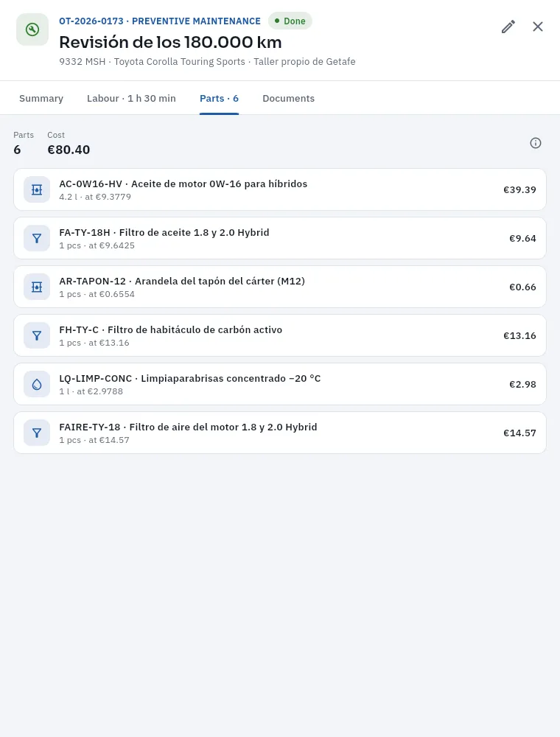This screenshot has width=560, height=737.
Task: Click the filter icon for FA-TY-18H
Action: click(x=37, y=238)
